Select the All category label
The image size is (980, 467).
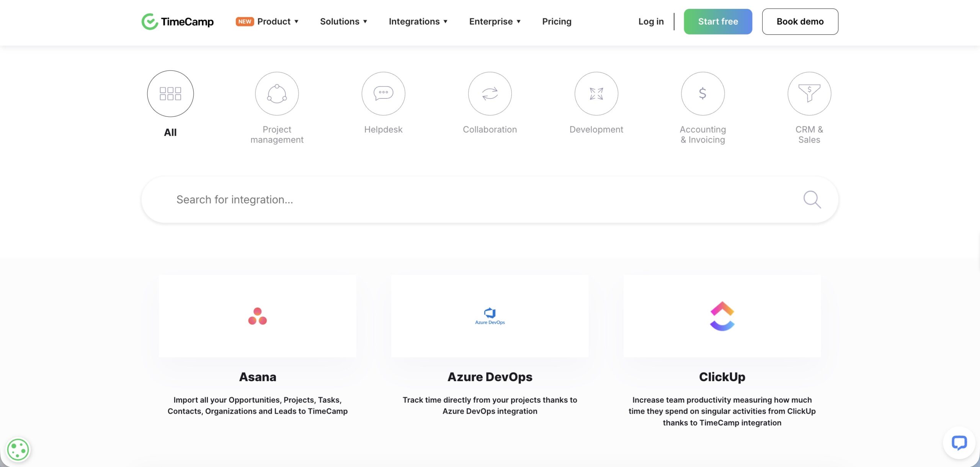170,133
